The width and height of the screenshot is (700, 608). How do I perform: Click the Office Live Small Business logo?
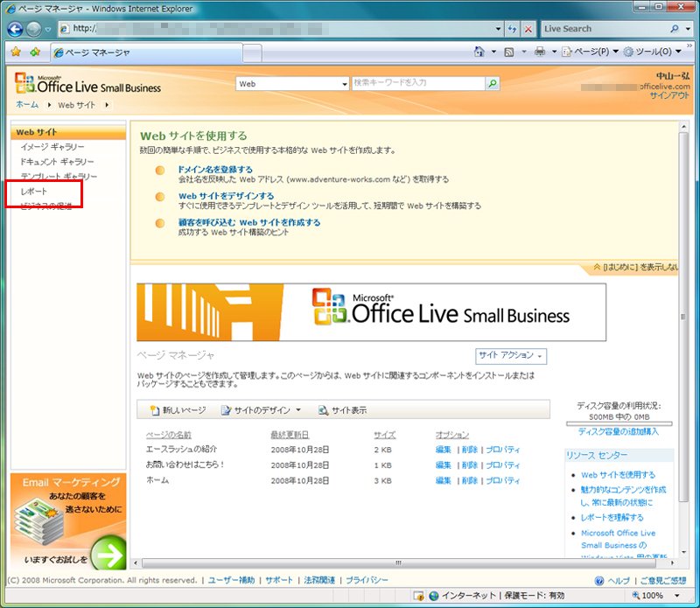tap(88, 83)
